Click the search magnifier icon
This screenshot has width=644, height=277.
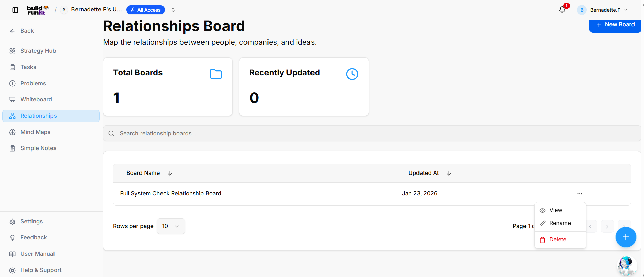[111, 133]
